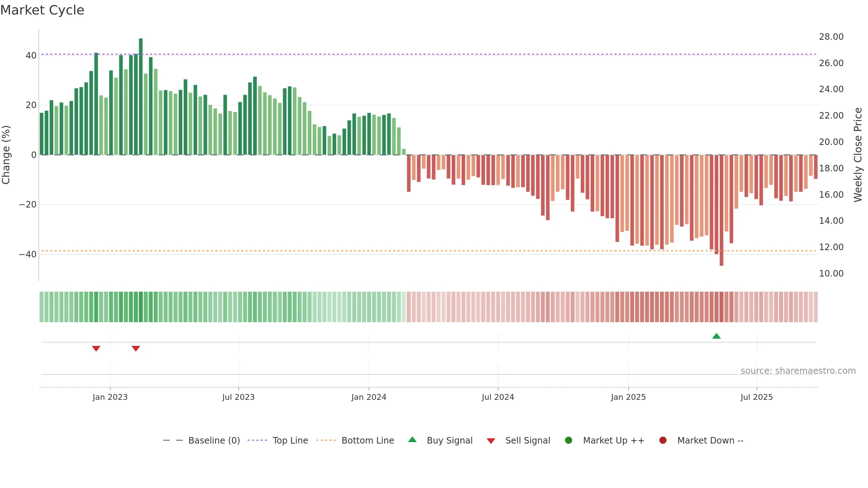The height and width of the screenshot is (488, 868).
Task: Click the 18.00 price axis label
Action: pos(831,168)
